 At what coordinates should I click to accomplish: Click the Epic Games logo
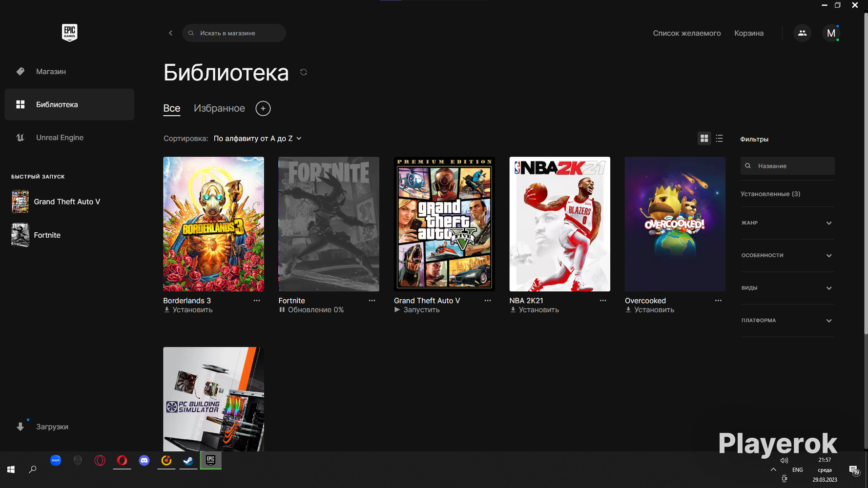pos(69,33)
